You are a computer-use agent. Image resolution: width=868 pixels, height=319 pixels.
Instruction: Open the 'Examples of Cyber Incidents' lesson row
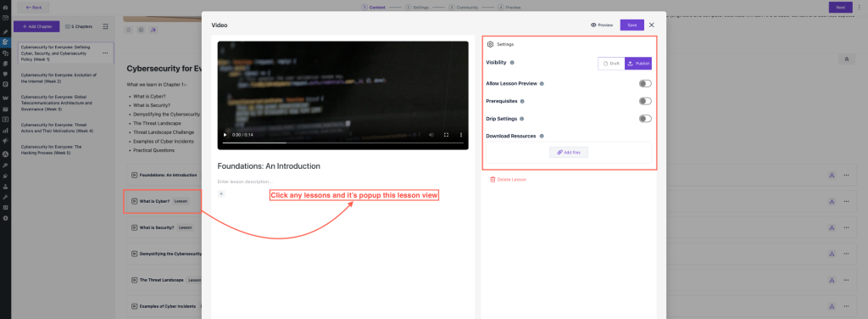pyautogui.click(x=164, y=306)
